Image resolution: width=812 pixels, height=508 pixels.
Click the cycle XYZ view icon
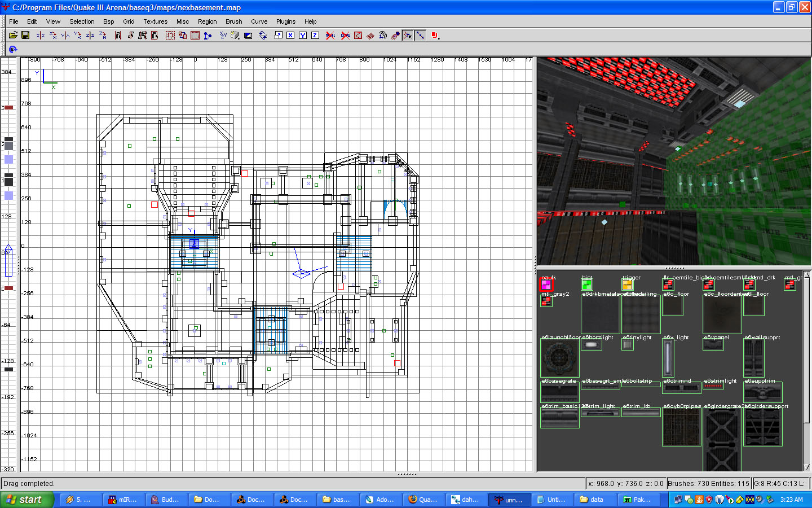pos(263,35)
